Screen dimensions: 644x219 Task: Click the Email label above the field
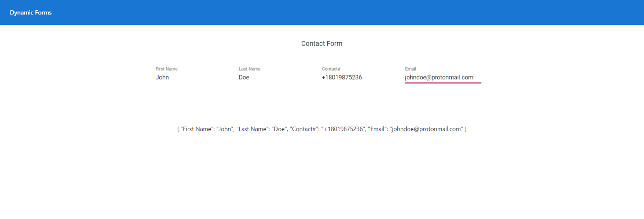pyautogui.click(x=410, y=69)
